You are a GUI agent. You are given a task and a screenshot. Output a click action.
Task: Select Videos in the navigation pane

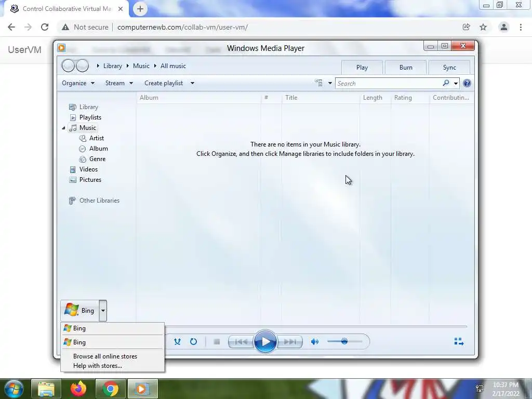88,169
